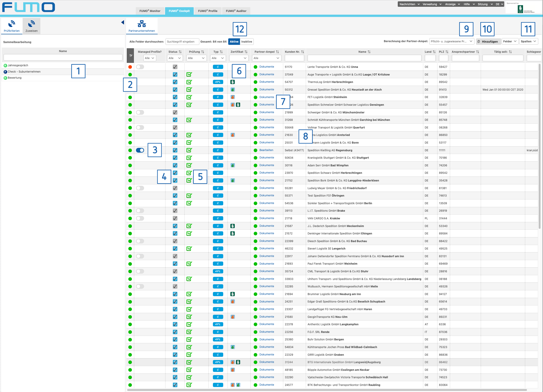The width and height of the screenshot is (543, 392).
Task: Sort by Partner-Ampel column arrows
Action: tap(277, 52)
